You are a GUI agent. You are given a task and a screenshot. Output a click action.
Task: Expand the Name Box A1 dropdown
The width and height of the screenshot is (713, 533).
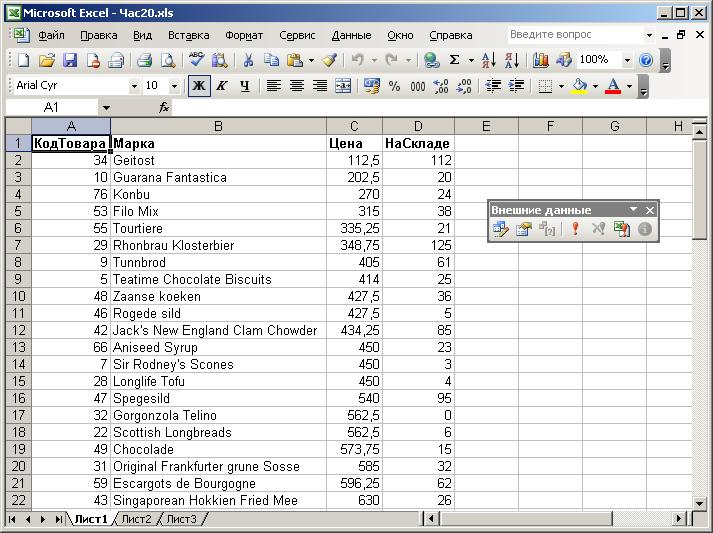pyautogui.click(x=106, y=108)
